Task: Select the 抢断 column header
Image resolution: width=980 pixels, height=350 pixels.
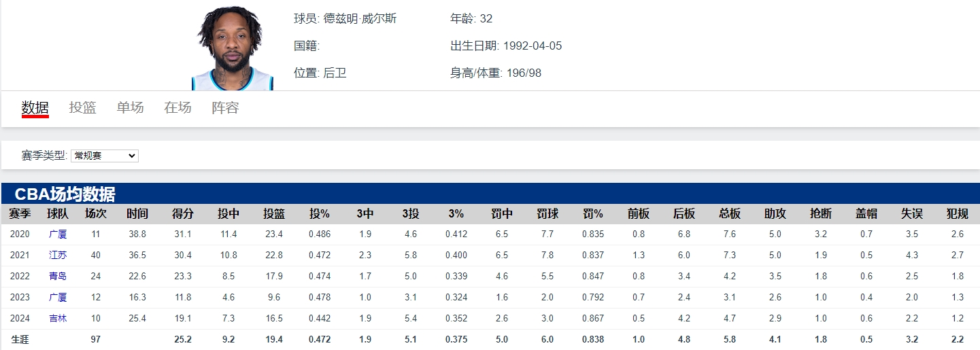Action: (821, 213)
